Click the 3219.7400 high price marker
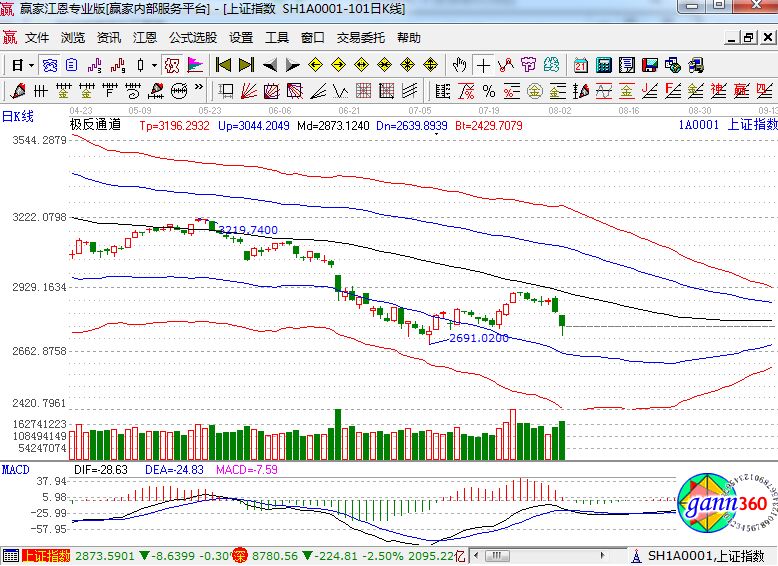Viewport: 778px width, 566px height. point(247,229)
